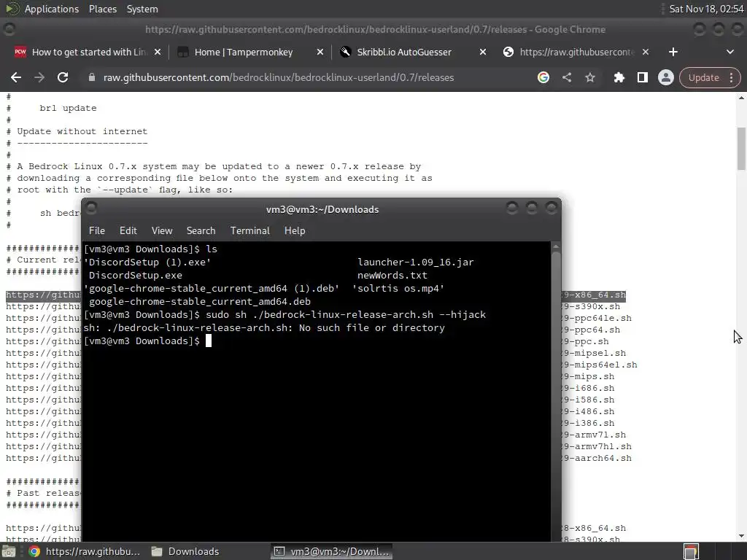Screen dimensions: 747x560
Task: Bookmark this page with the star icon
Action: click(589, 77)
